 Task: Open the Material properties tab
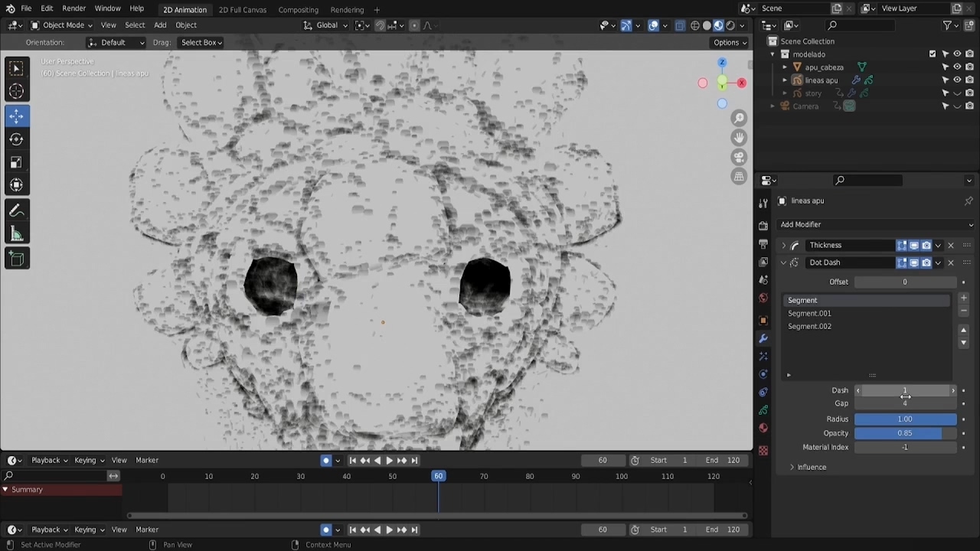(x=763, y=429)
